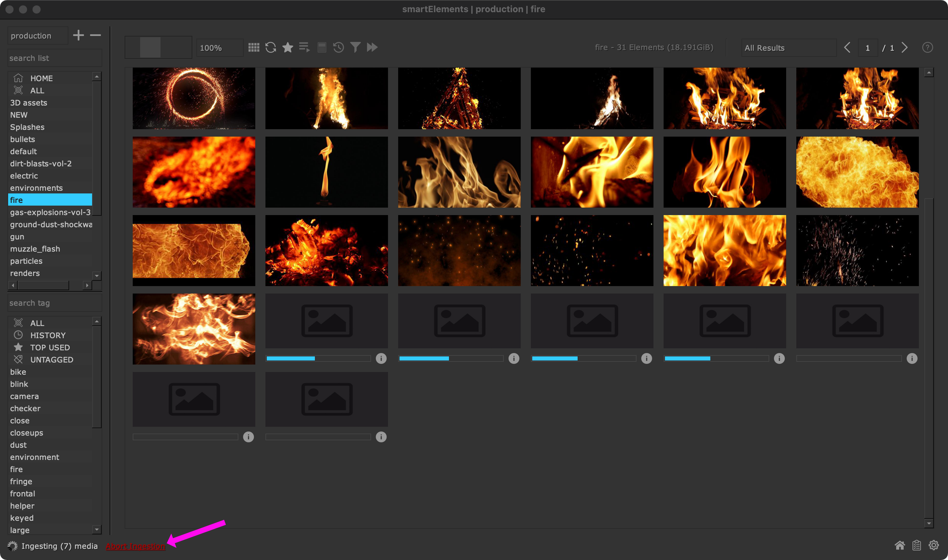Open settings gear in bottom right
The height and width of the screenshot is (560, 948).
click(x=934, y=545)
